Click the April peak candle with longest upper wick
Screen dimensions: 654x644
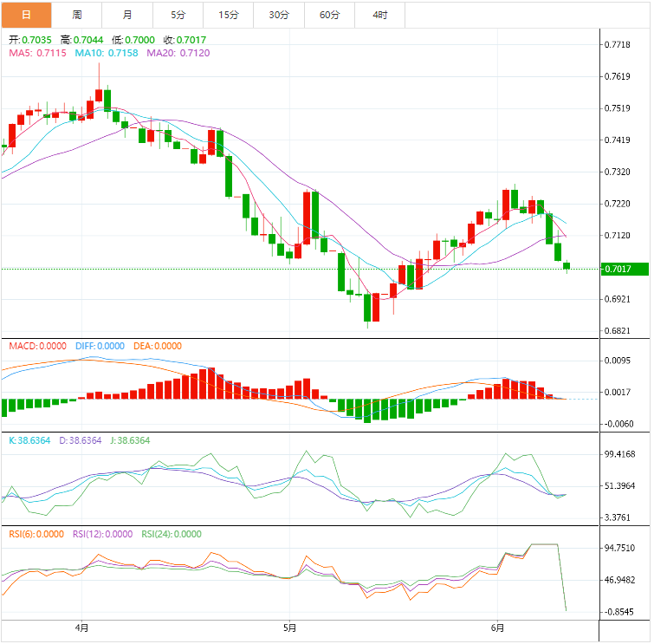pos(99,94)
